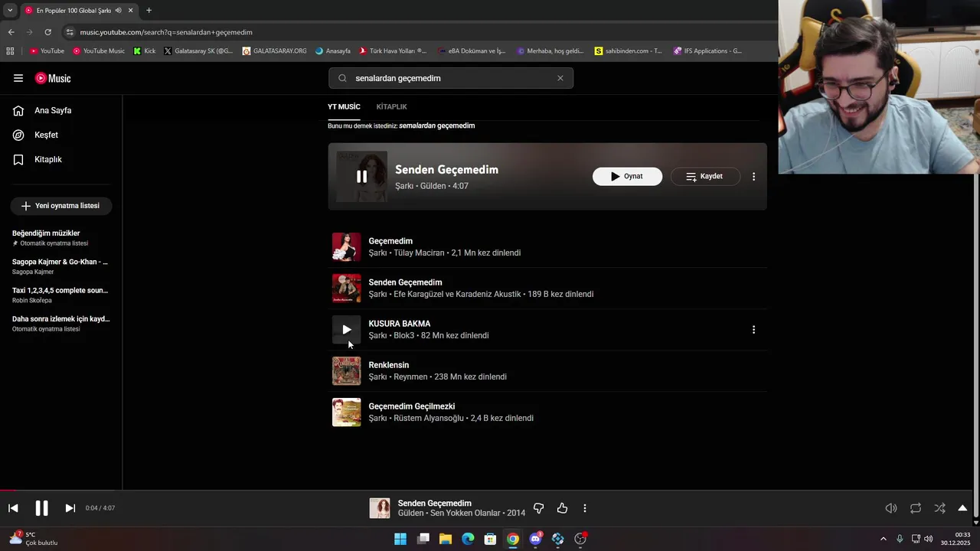Click Renklensin album thumbnail
Image resolution: width=980 pixels, height=551 pixels.
click(x=346, y=371)
